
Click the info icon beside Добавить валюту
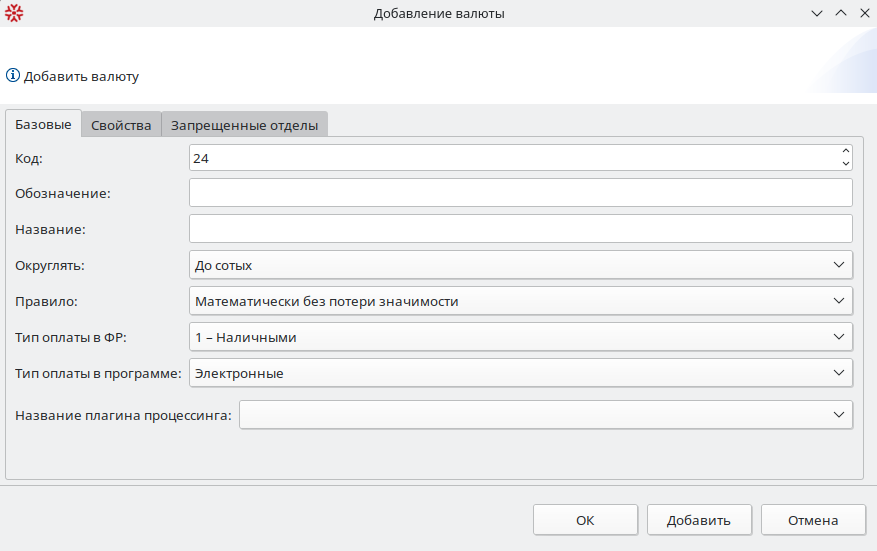tap(13, 75)
